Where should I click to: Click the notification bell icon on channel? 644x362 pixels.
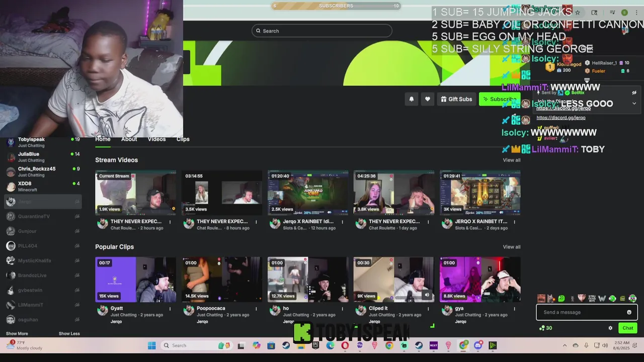[x=412, y=99]
